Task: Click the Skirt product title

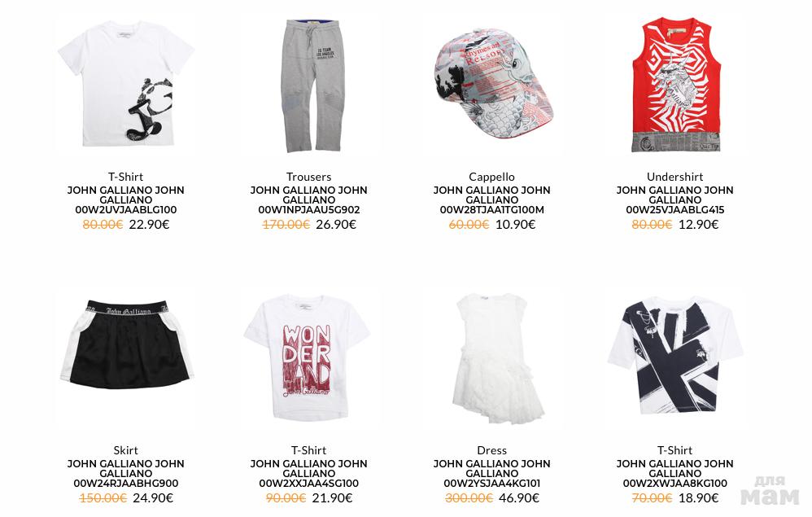Action: tap(126, 450)
